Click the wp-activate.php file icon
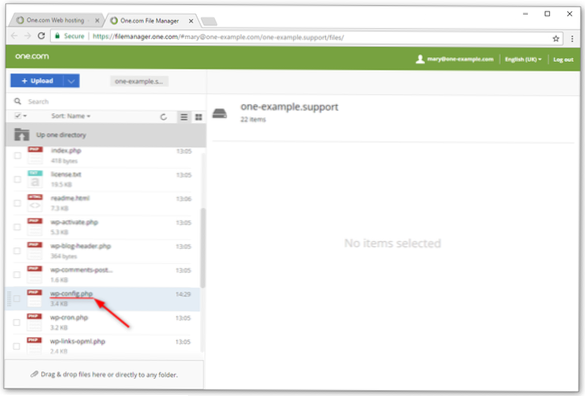The width and height of the screenshot is (585, 396). (35, 227)
